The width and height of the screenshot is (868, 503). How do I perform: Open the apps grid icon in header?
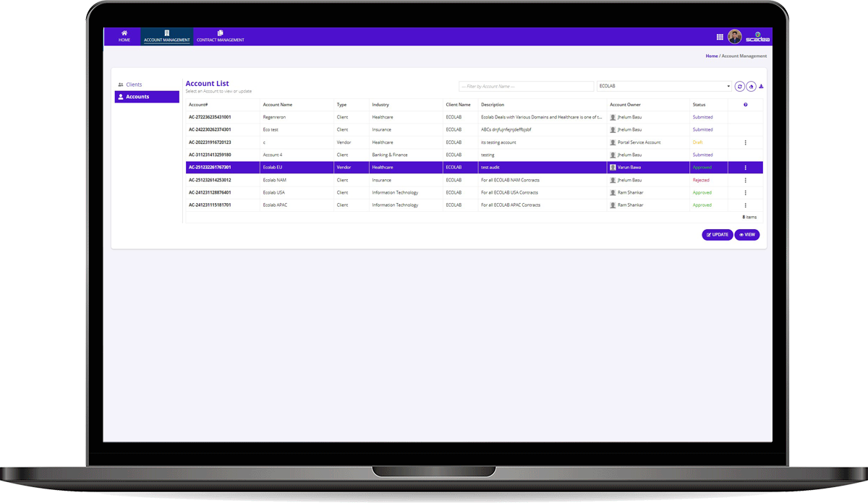click(x=720, y=37)
